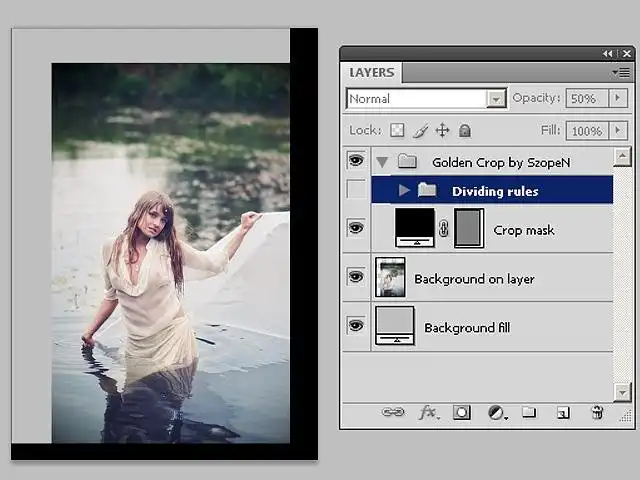Click the Crop mask link chain icon

444,229
